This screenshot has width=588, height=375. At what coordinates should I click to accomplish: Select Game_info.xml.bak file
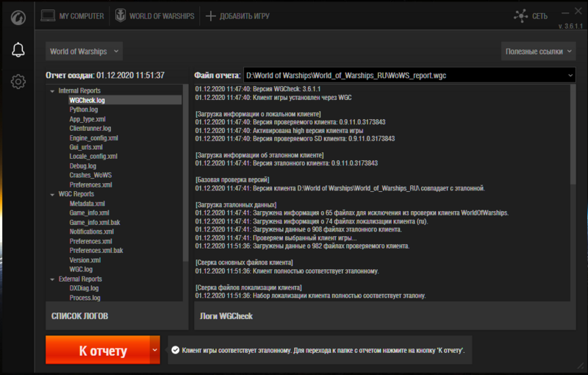[x=95, y=222]
